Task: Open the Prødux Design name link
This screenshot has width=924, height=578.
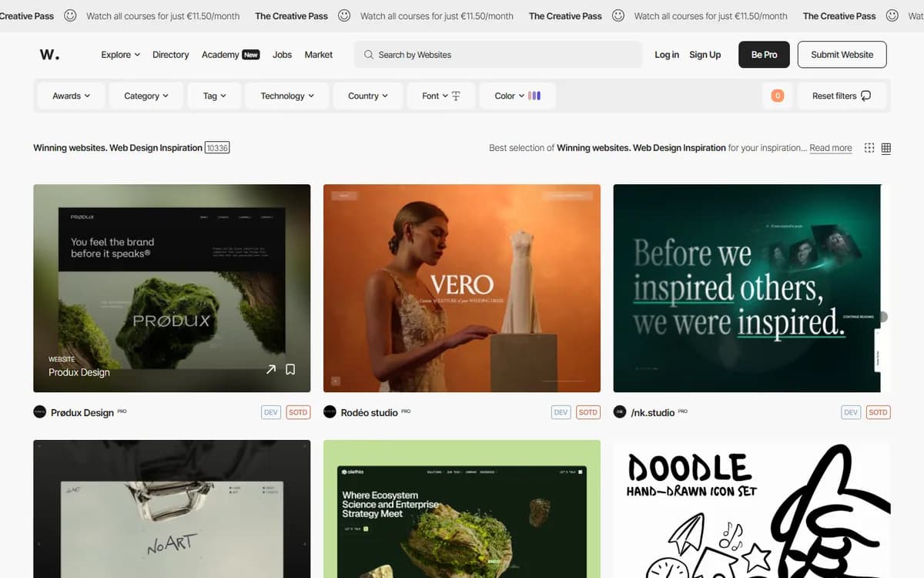Action: click(82, 412)
